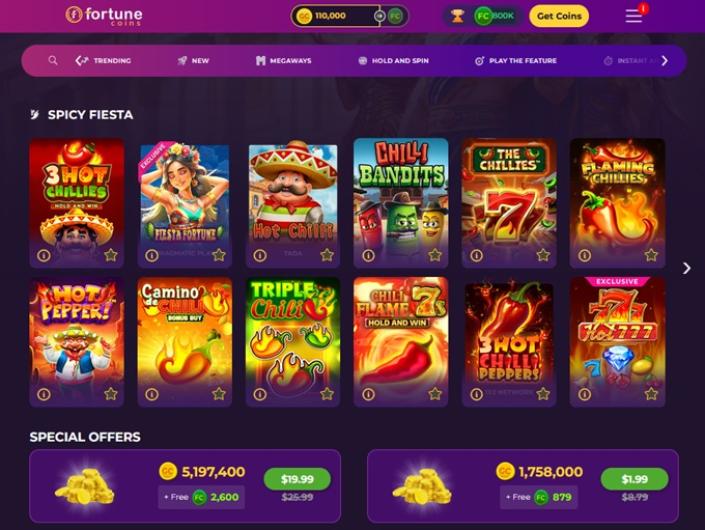This screenshot has width=705, height=530.
Task: Click the Get Coins button
Action: coord(559,16)
